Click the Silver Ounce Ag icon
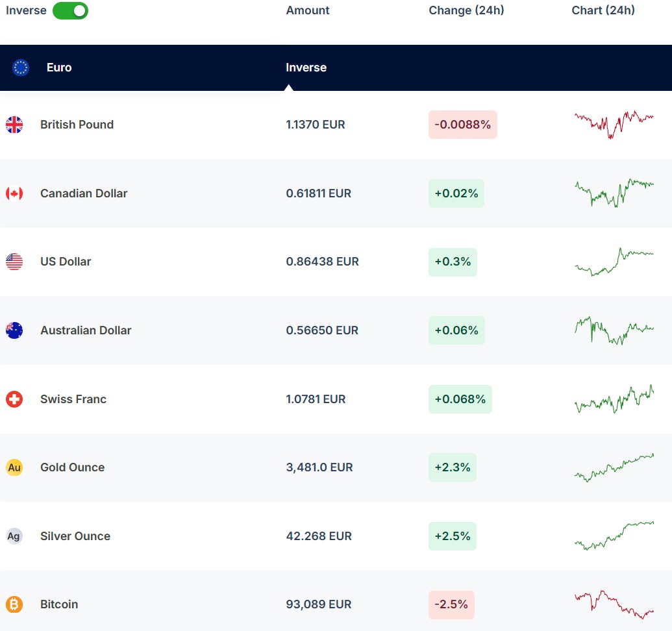Image resolution: width=672 pixels, height=631 pixels. point(14,536)
